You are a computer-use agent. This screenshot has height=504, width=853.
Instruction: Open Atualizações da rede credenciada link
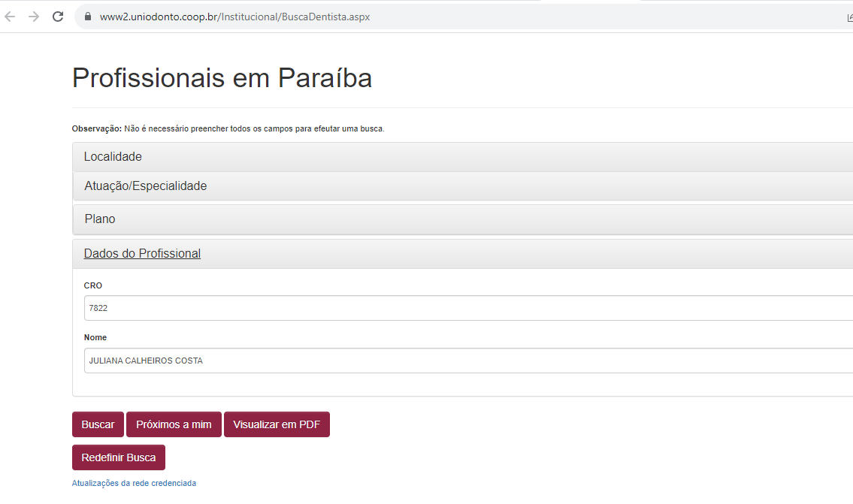134,484
